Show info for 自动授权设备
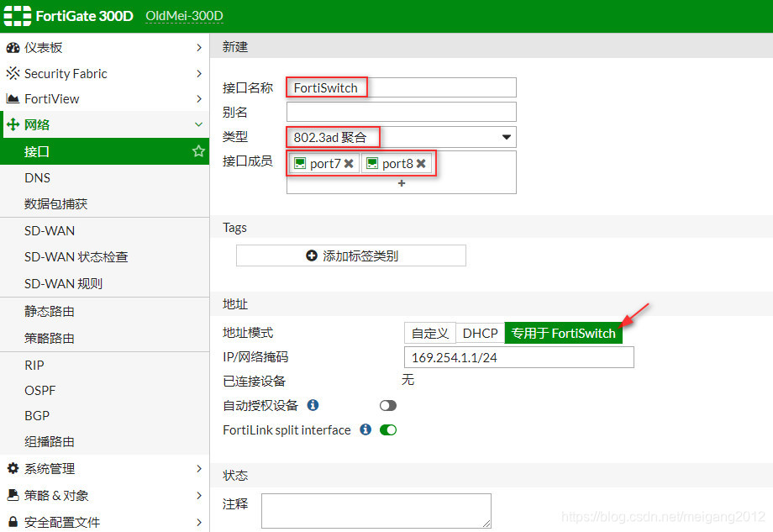Image resolution: width=773 pixels, height=532 pixels. 313,405
